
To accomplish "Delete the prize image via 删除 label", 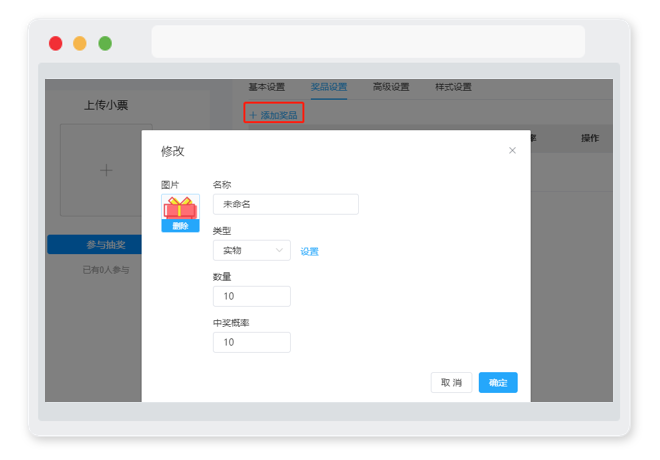I will (x=180, y=226).
